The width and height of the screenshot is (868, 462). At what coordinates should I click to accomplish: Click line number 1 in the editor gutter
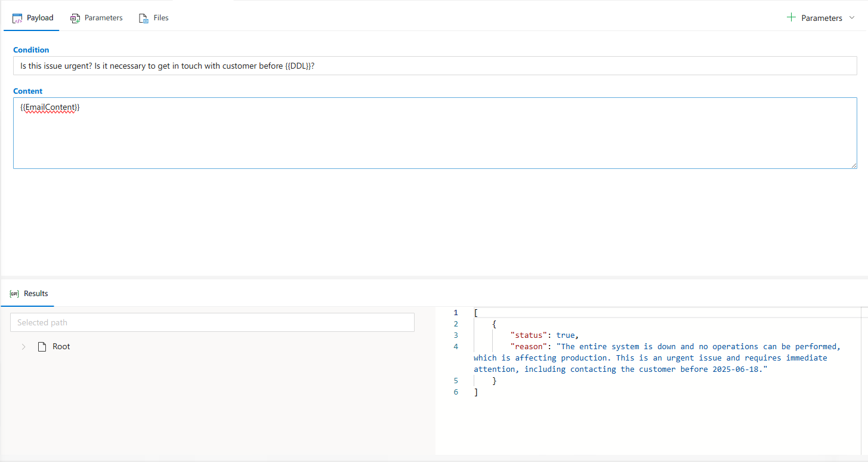pos(456,312)
